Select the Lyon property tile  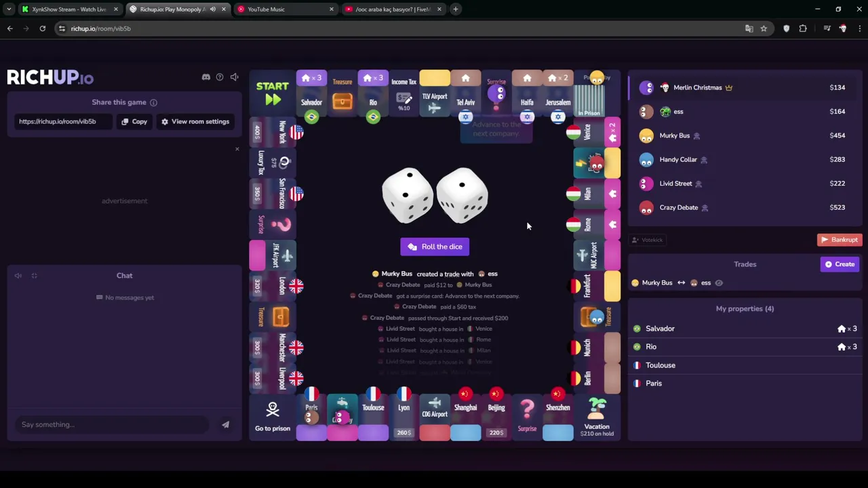click(x=403, y=418)
